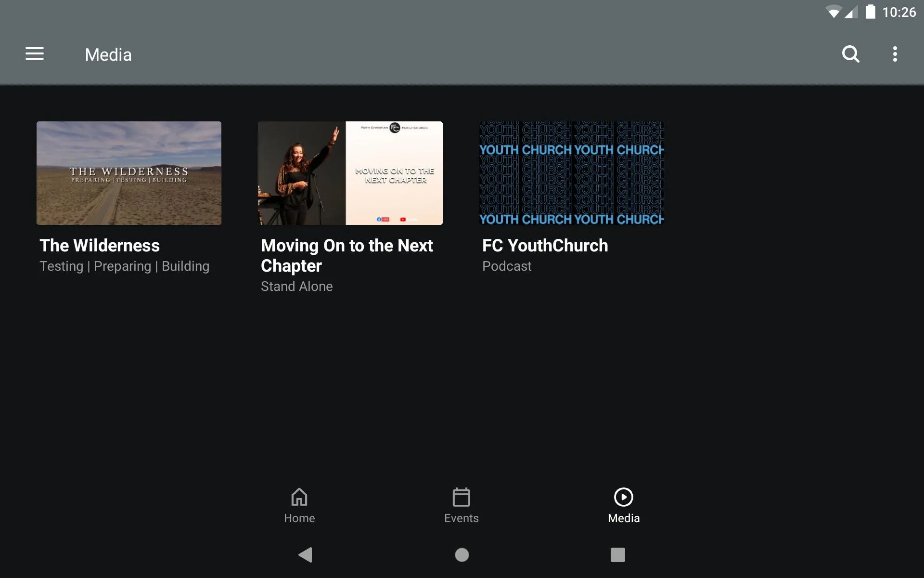Navigate to the Events tab
Screen dimensions: 924x578
point(462,504)
